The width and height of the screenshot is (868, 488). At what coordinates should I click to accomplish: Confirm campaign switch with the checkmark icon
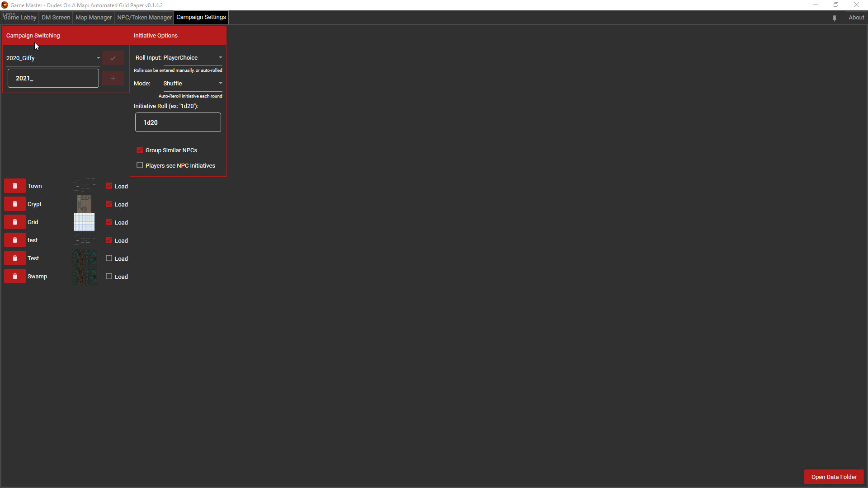[x=113, y=58]
